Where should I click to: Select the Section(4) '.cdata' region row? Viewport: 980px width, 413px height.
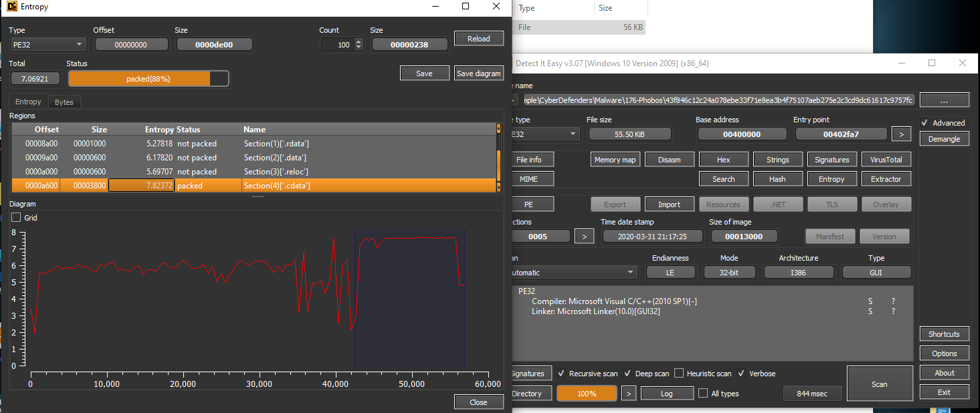(254, 186)
